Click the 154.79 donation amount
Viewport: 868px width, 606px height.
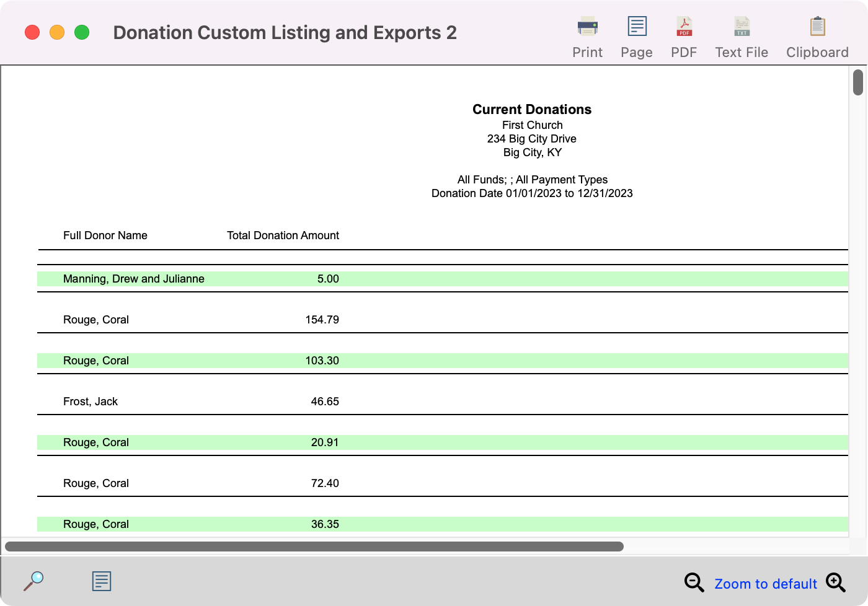click(322, 320)
